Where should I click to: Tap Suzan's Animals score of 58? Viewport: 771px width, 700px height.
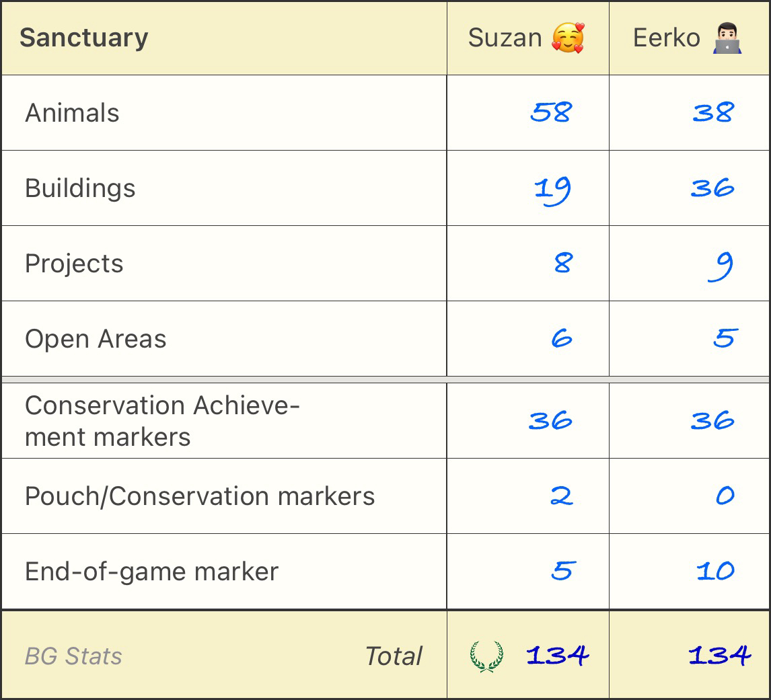point(551,112)
